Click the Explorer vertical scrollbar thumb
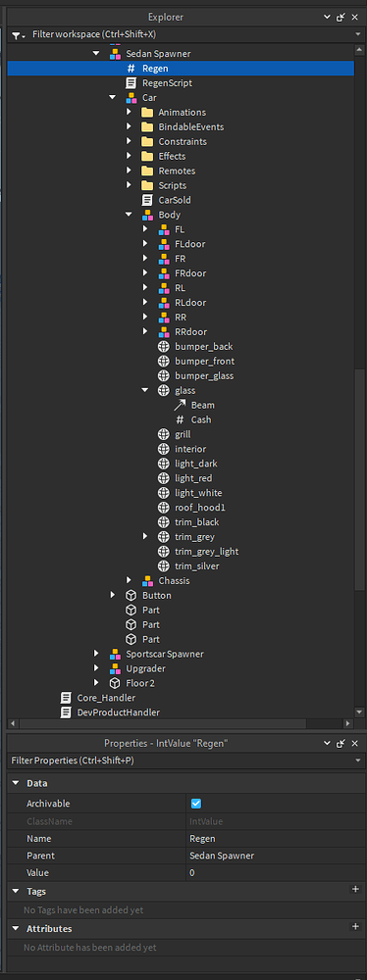The width and height of the screenshot is (367, 980). tap(359, 478)
